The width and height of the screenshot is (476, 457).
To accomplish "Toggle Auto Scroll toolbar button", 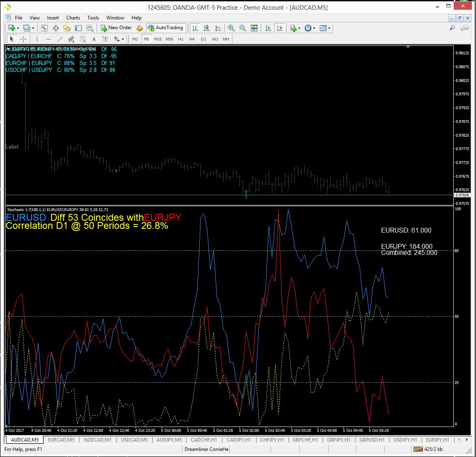I will pyautogui.click(x=268, y=28).
